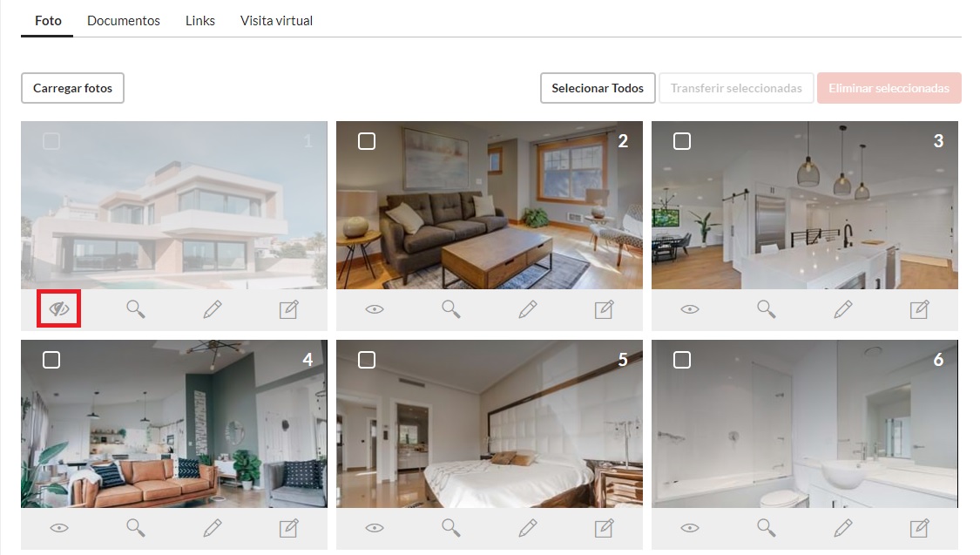
Task: Open edit-note icon under photo 2
Action: coord(604,308)
